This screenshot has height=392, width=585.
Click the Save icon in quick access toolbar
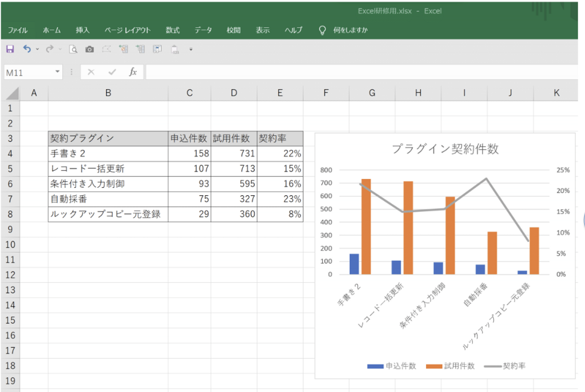click(10, 49)
